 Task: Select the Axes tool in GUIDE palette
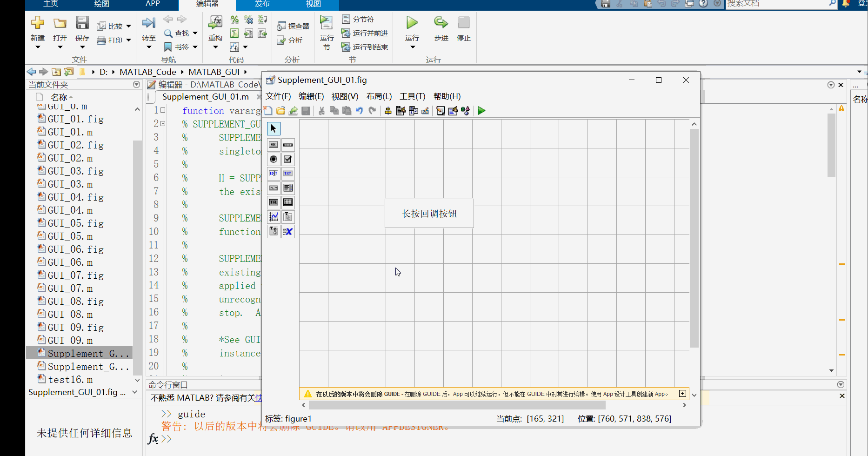click(273, 216)
